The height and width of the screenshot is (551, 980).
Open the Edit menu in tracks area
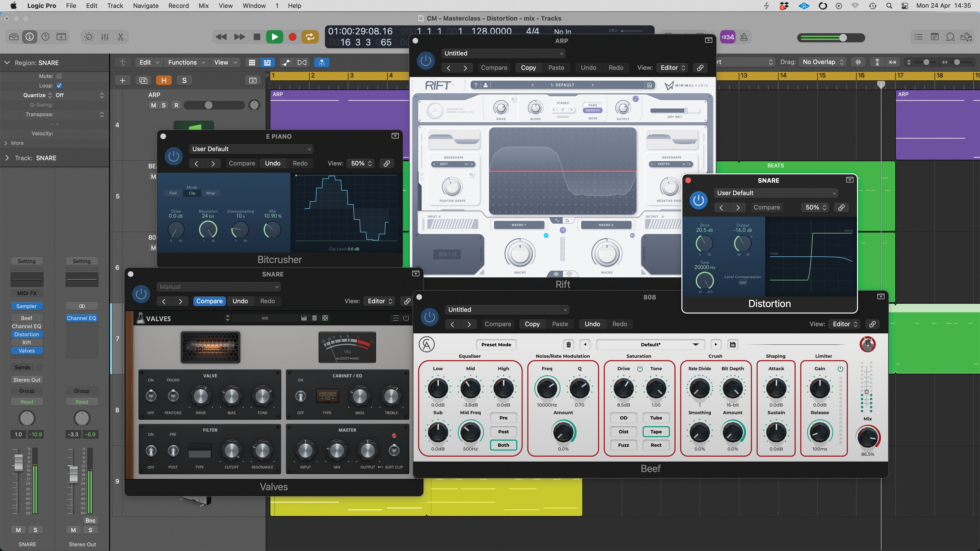(149, 62)
